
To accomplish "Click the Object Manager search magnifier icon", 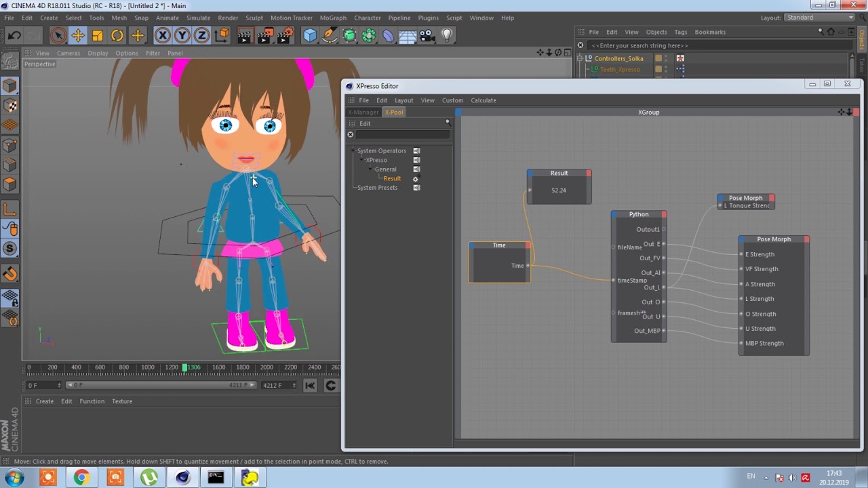I will [821, 32].
